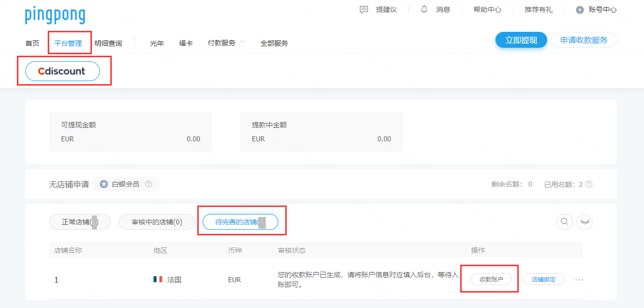The image size is (644, 308).
Task: Click the 申请收款服务 button
Action: [x=584, y=40]
